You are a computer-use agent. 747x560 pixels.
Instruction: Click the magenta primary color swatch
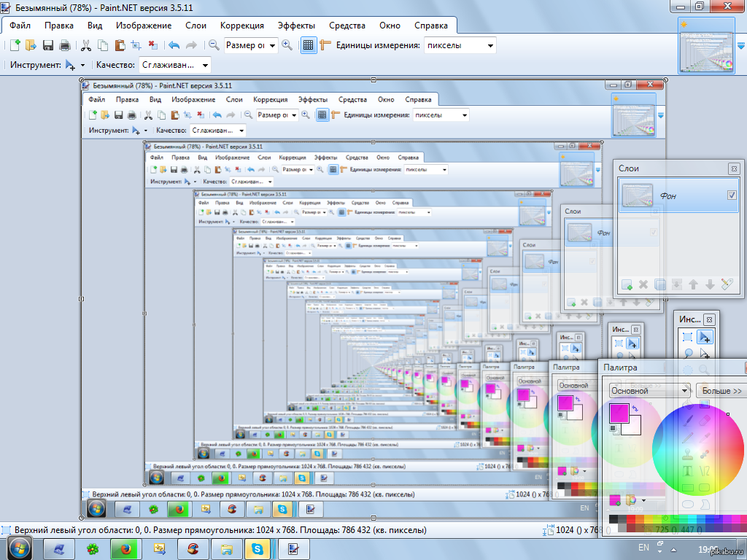(619, 413)
